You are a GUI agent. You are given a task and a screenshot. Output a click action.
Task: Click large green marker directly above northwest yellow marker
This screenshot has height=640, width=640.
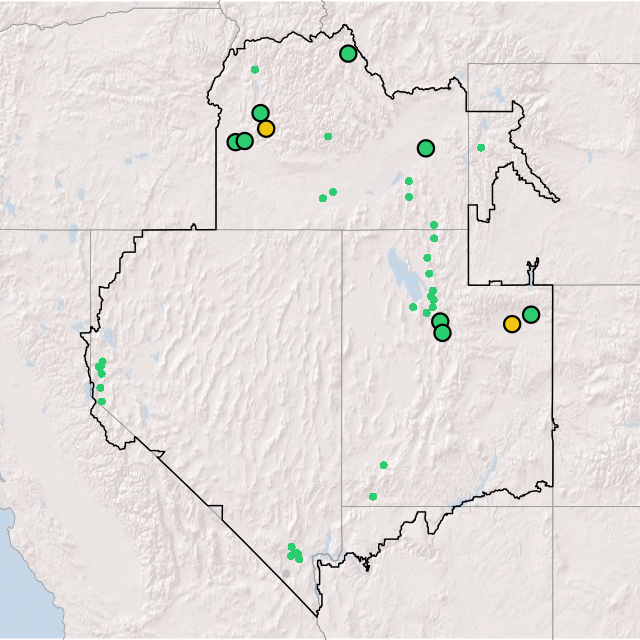click(261, 113)
